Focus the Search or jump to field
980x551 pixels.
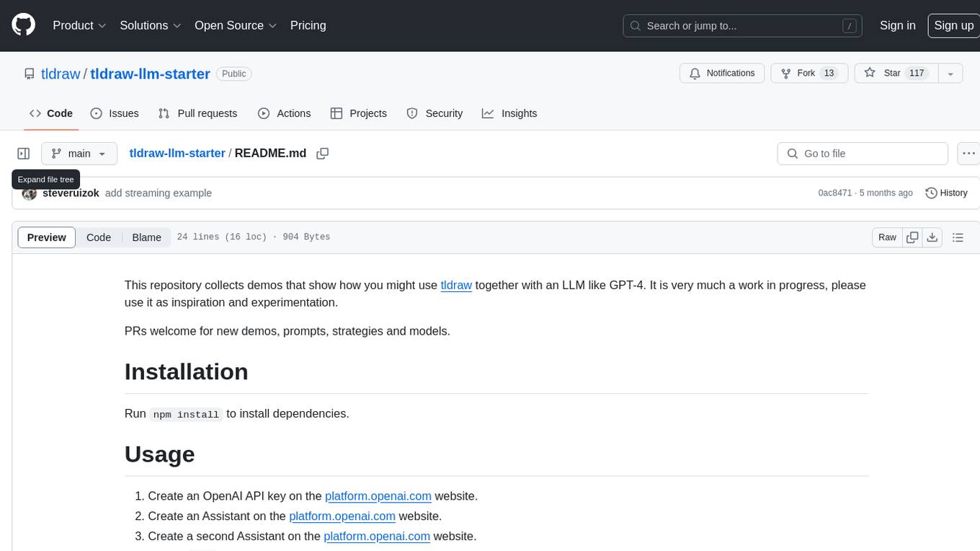coord(743,26)
